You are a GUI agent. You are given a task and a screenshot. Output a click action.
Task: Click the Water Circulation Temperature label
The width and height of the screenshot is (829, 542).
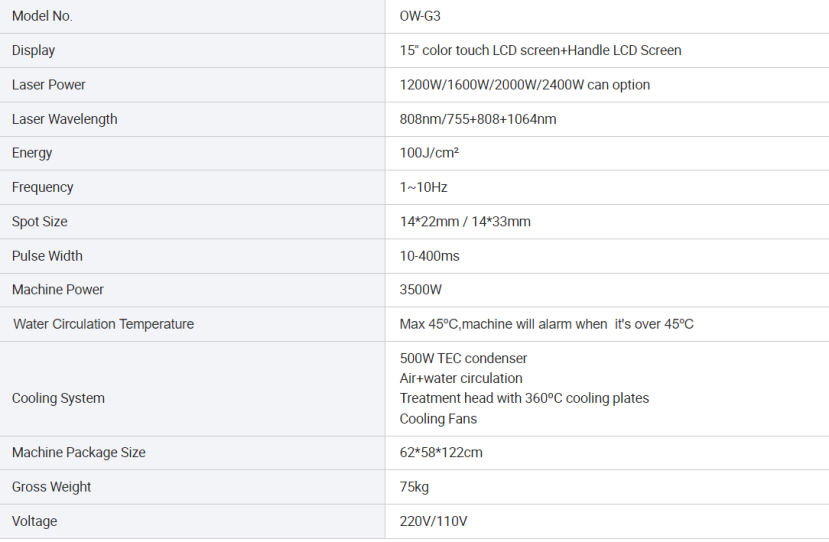[104, 324]
